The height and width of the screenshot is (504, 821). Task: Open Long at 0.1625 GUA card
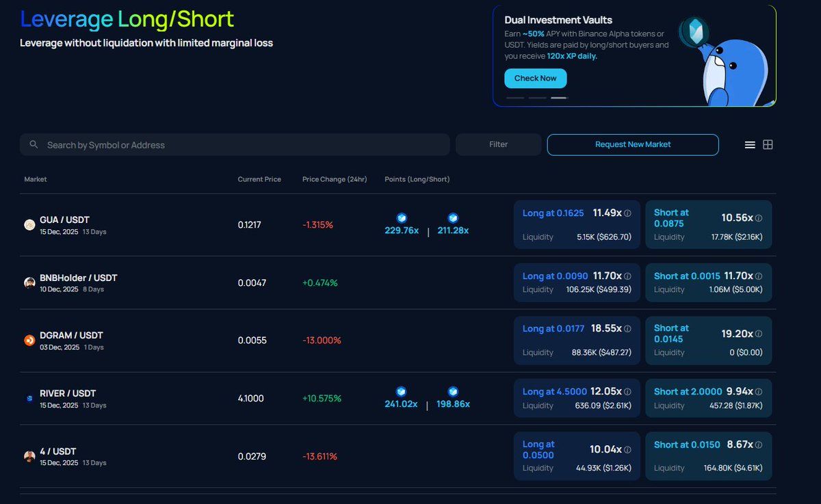(x=577, y=224)
